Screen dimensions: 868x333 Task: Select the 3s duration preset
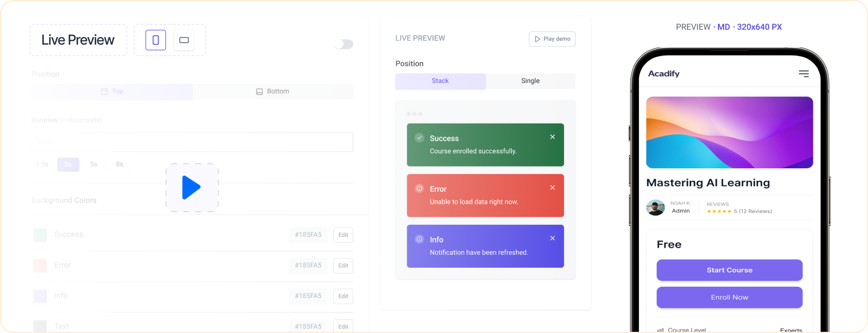(x=68, y=164)
